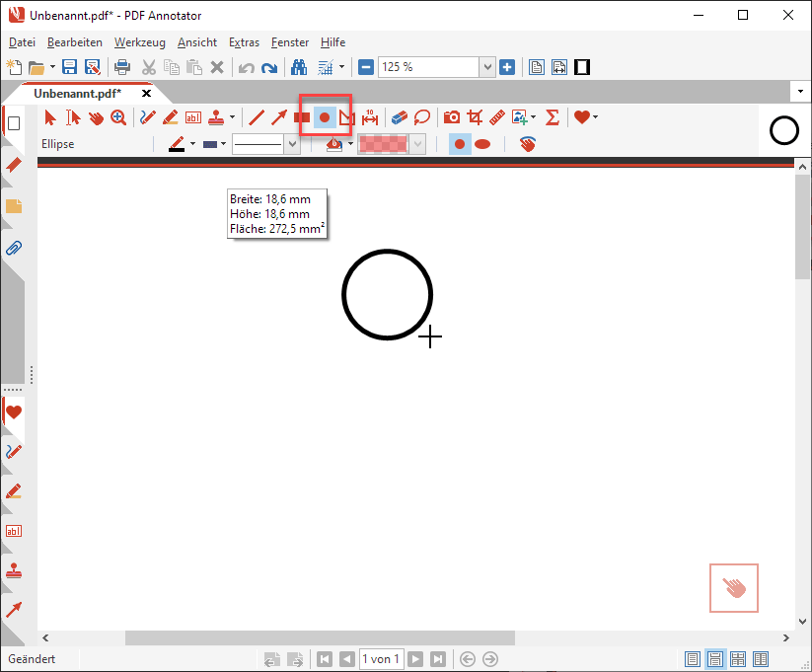Go to the next page
812x672 pixels.
coord(415,659)
